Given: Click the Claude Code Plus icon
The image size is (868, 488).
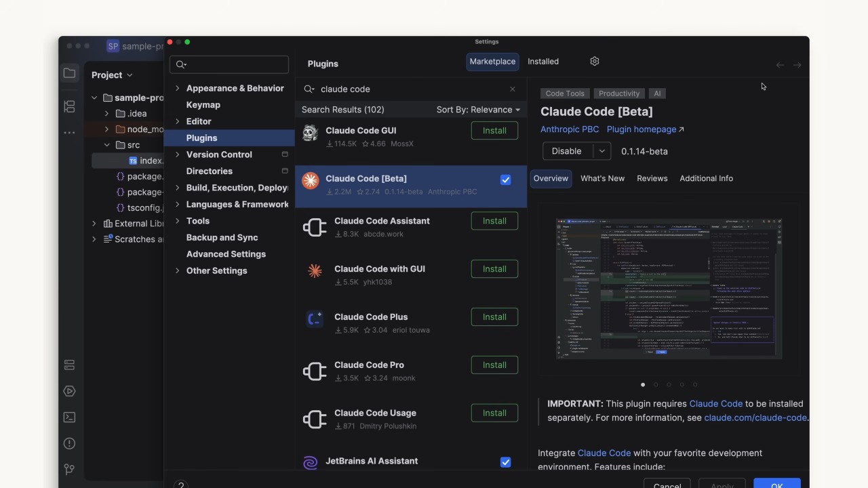Looking at the screenshot, I should [315, 319].
